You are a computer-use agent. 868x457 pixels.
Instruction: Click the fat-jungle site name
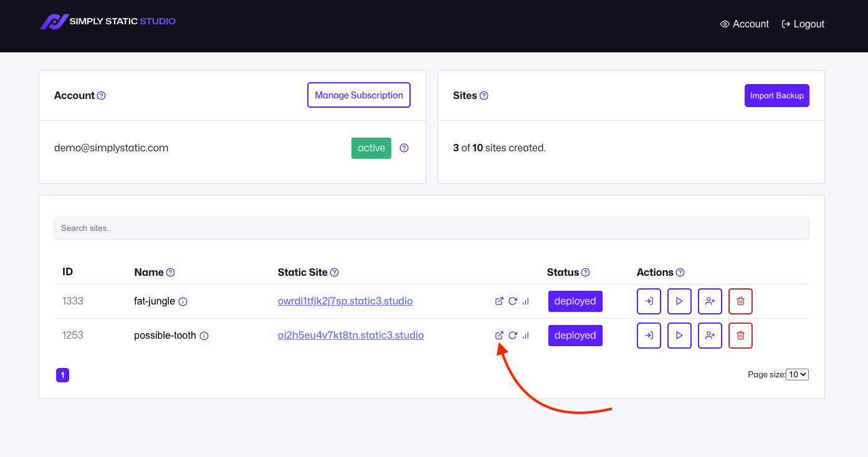click(155, 301)
